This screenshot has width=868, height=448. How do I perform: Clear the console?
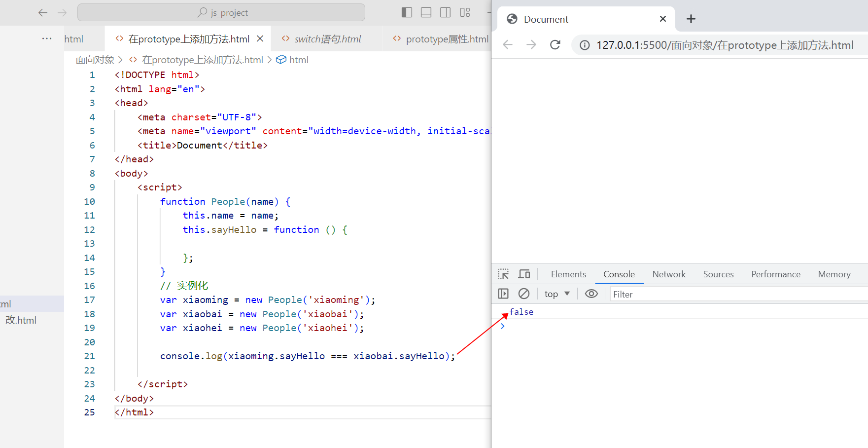[524, 294]
